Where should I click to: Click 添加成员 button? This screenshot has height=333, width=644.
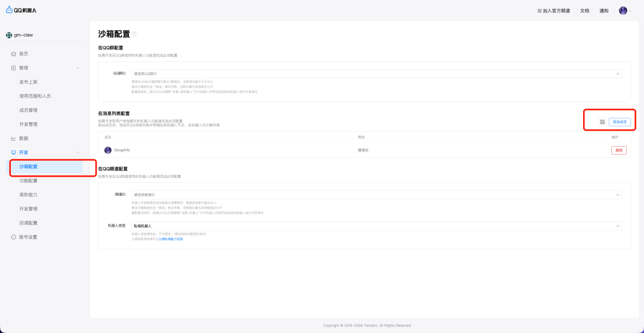tap(620, 122)
